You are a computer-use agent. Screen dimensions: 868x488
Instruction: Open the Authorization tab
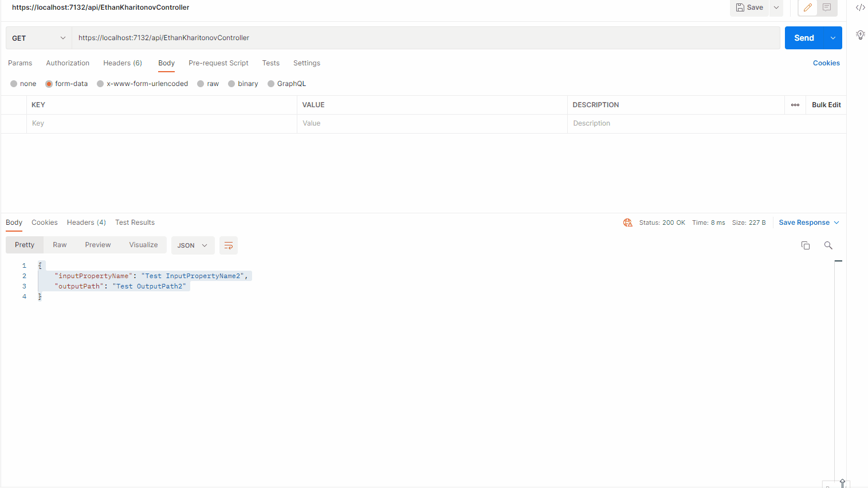[x=68, y=63]
